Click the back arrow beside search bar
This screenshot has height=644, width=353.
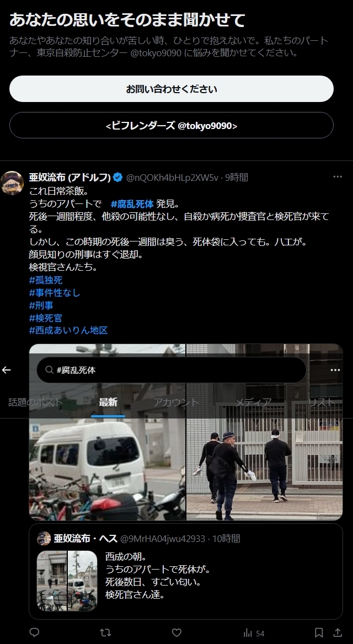[x=6, y=370]
